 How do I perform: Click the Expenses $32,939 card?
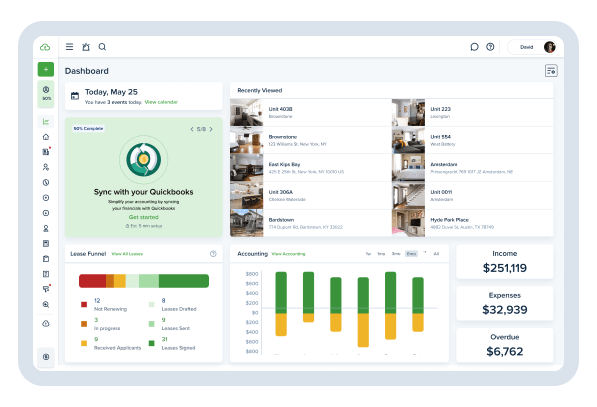pos(504,303)
